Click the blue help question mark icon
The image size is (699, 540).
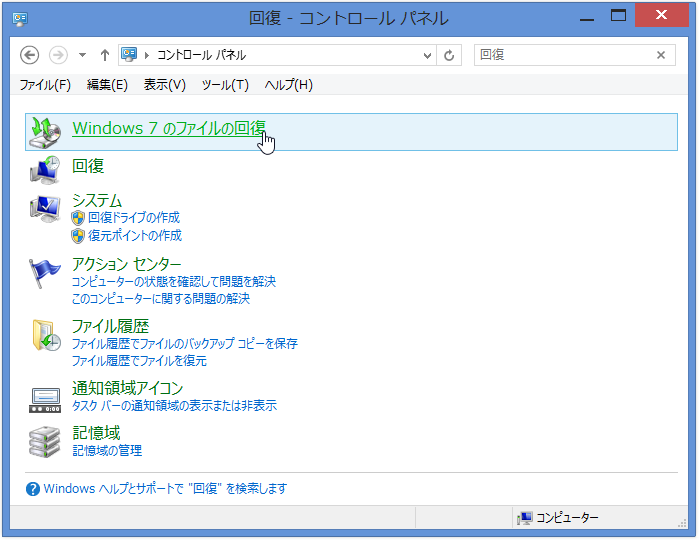click(x=33, y=489)
